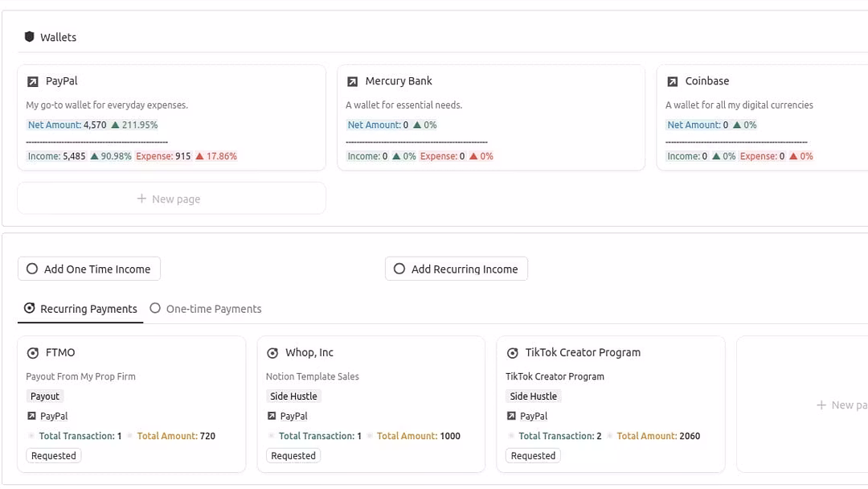Open the Coinbase wallet page title
This screenshot has width=868, height=489.
tap(707, 81)
